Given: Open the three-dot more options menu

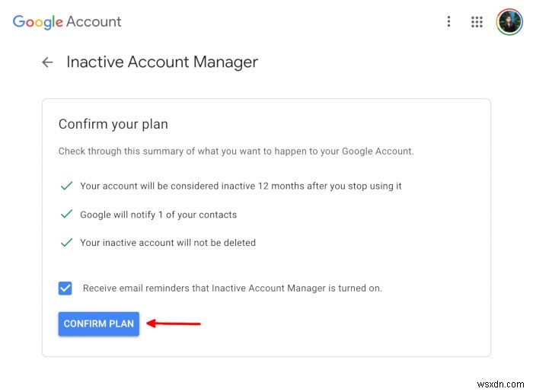Looking at the screenshot, I should (448, 21).
